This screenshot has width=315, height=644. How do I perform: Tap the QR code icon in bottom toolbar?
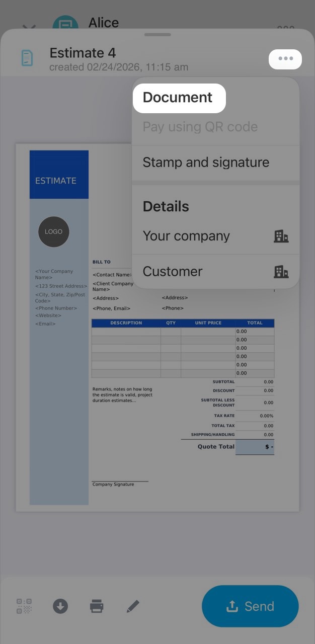[24, 606]
